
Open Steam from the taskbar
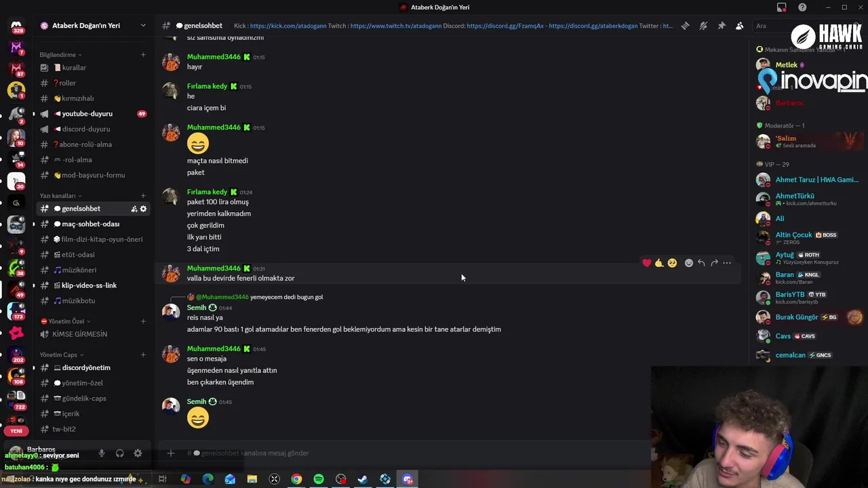click(363, 479)
